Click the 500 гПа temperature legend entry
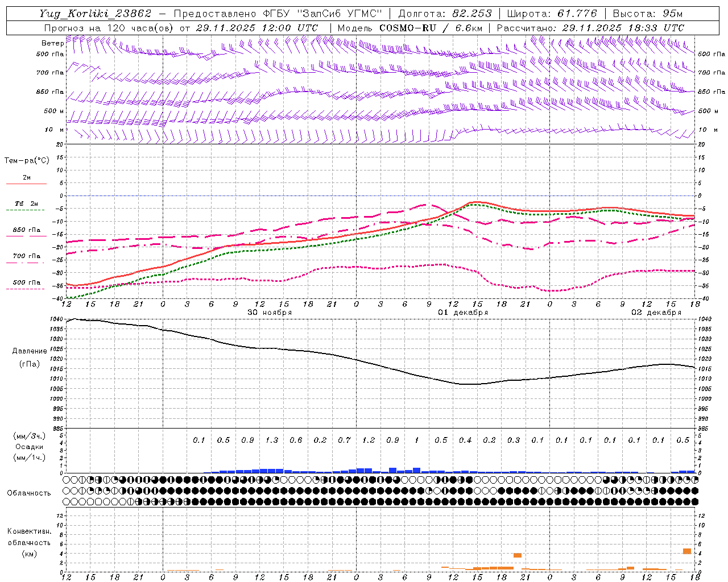The image size is (728, 582). pyautogui.click(x=26, y=282)
